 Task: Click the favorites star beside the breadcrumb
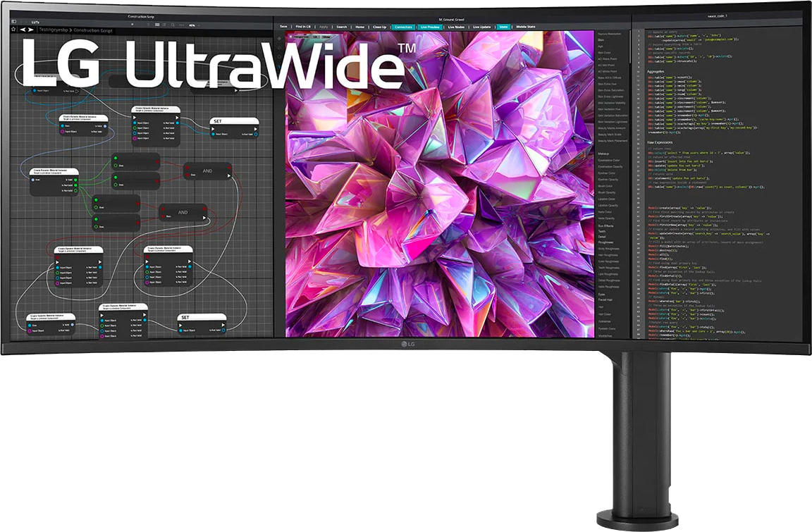(x=13, y=30)
